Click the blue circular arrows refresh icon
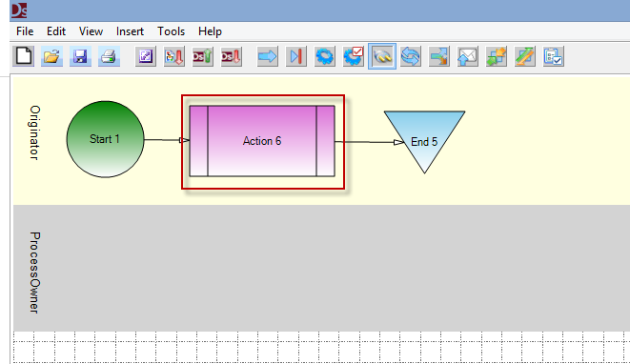The image size is (630, 364). [x=410, y=56]
